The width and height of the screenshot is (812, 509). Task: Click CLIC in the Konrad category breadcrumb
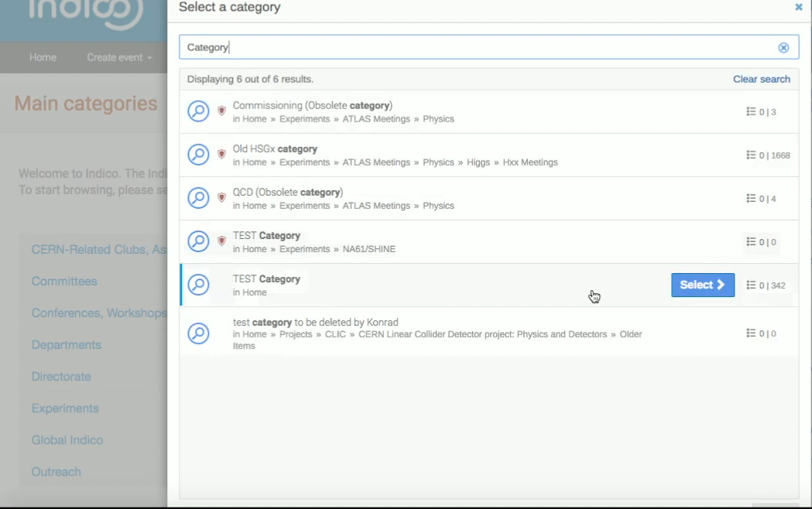point(335,335)
